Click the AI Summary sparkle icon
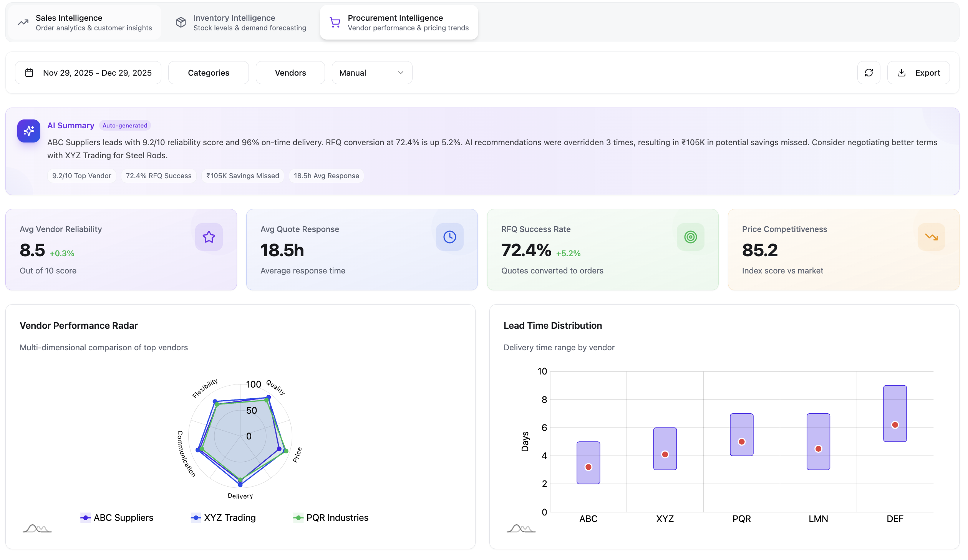Viewport: 968px width, 560px height. click(x=29, y=131)
